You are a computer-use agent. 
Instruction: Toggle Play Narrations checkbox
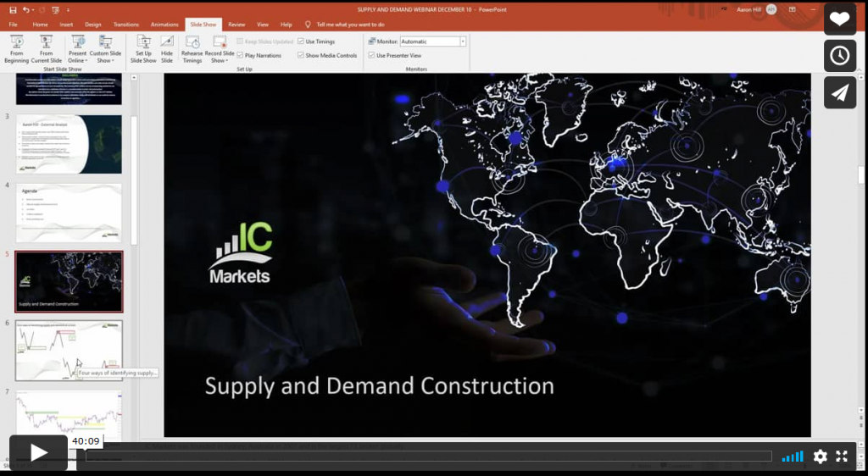pos(240,55)
